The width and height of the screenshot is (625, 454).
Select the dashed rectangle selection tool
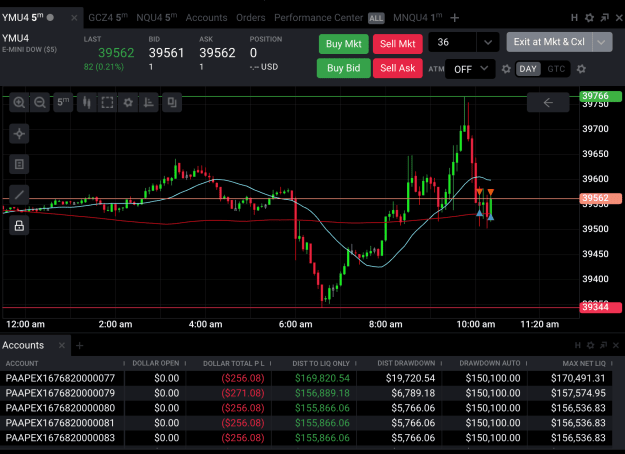[x=107, y=102]
